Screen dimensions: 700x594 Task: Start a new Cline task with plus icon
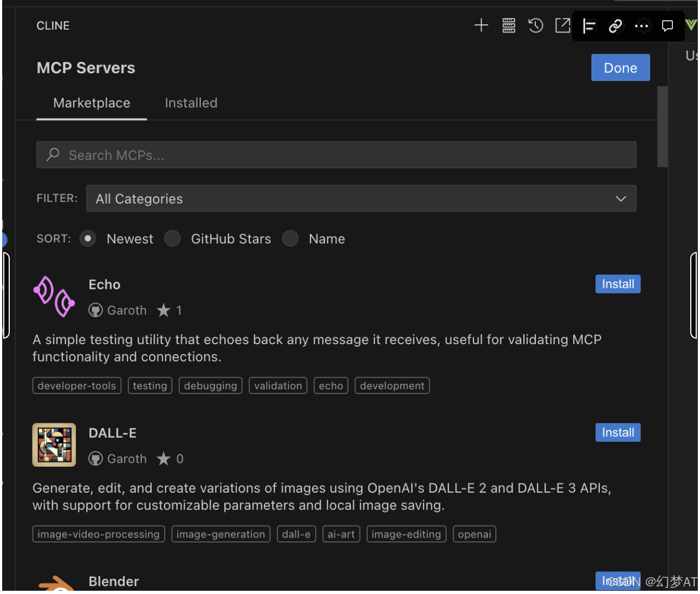point(481,25)
